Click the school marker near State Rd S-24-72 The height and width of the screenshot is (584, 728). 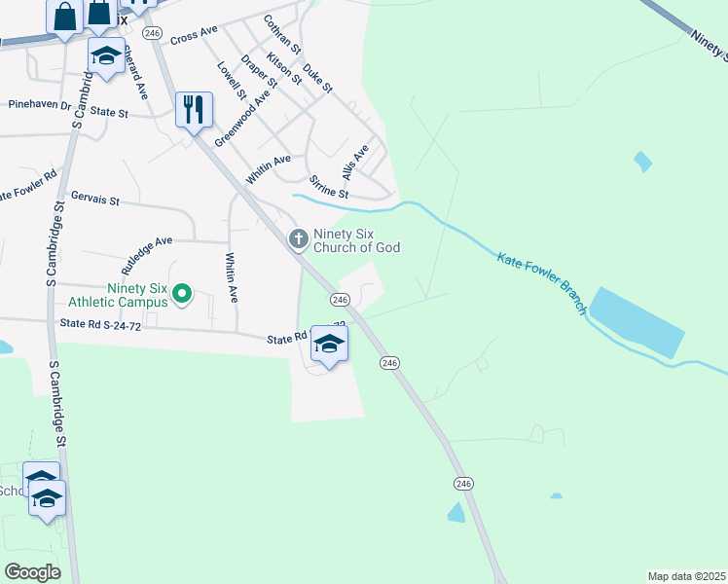tap(329, 346)
